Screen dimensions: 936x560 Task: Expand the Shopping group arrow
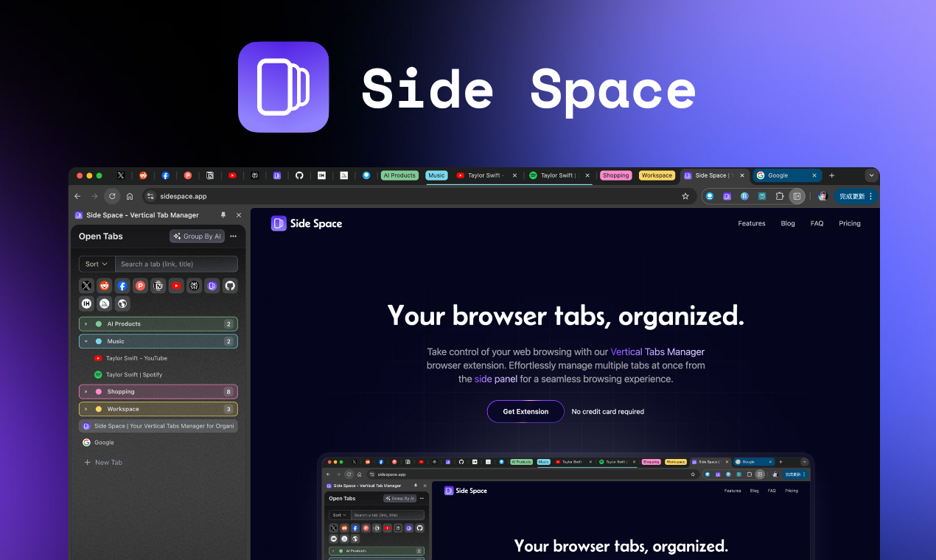tap(86, 392)
